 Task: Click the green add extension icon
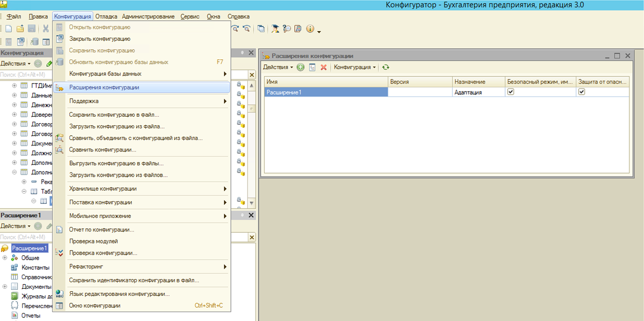point(300,67)
